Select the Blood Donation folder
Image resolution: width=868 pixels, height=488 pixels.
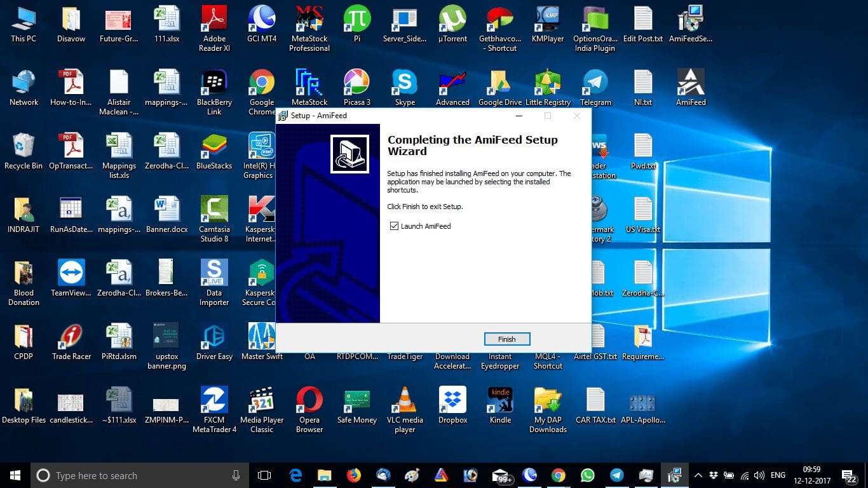[x=24, y=283]
